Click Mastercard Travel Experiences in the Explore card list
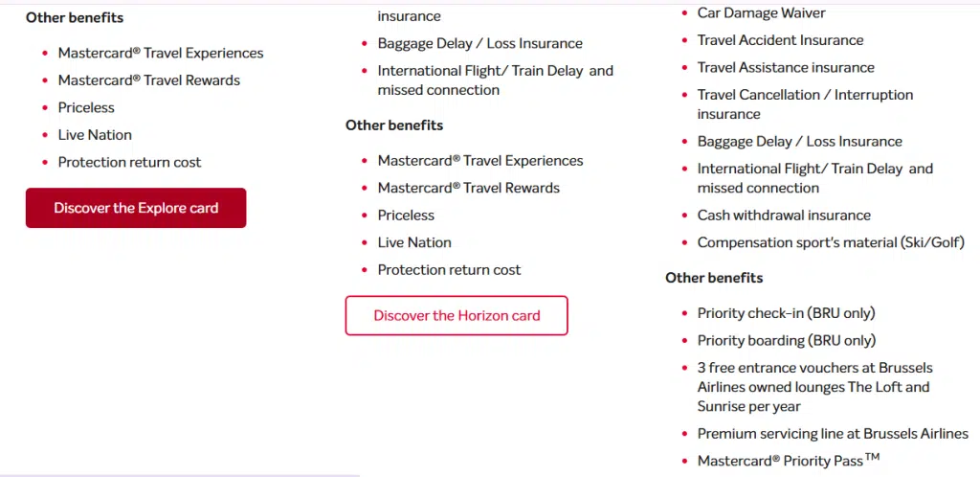980x477 pixels. 161,54
